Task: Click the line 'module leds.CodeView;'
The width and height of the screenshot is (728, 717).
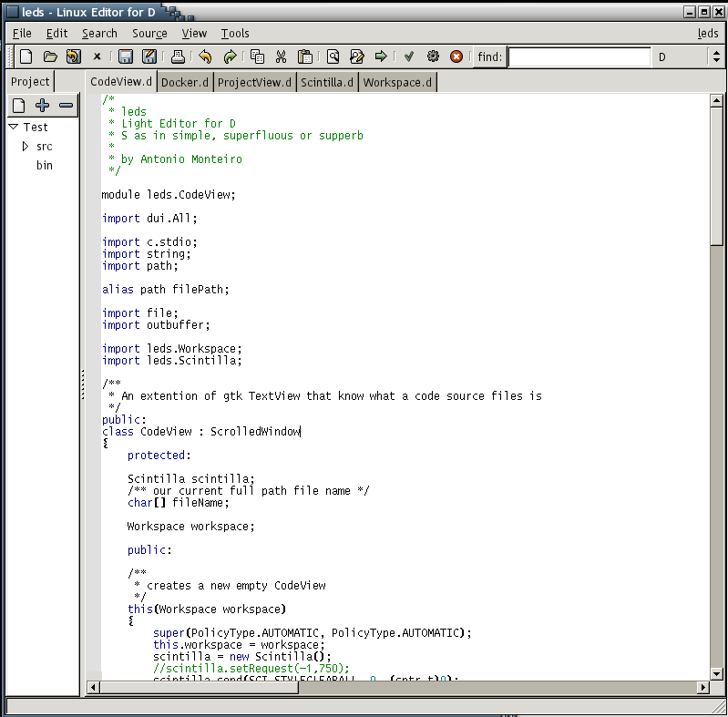Action: (169, 195)
